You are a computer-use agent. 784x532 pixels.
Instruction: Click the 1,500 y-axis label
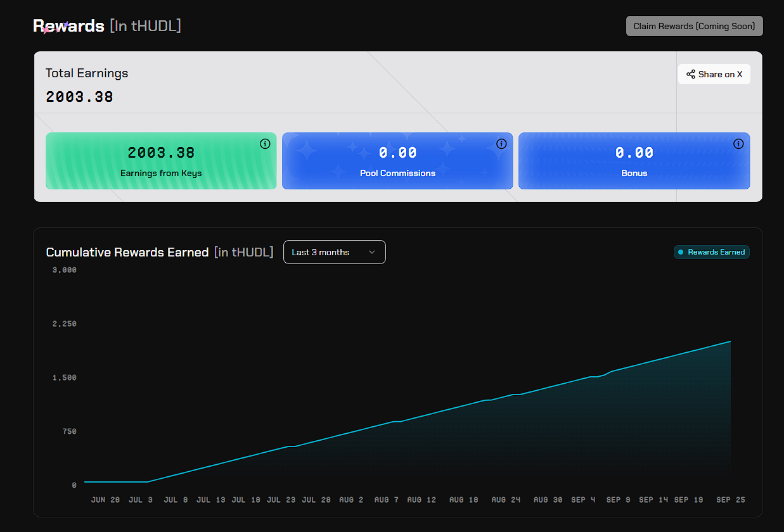tap(65, 377)
